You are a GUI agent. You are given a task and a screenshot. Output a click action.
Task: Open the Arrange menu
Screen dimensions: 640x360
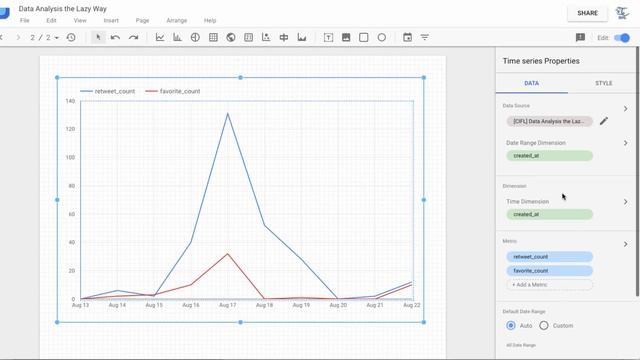(x=177, y=20)
